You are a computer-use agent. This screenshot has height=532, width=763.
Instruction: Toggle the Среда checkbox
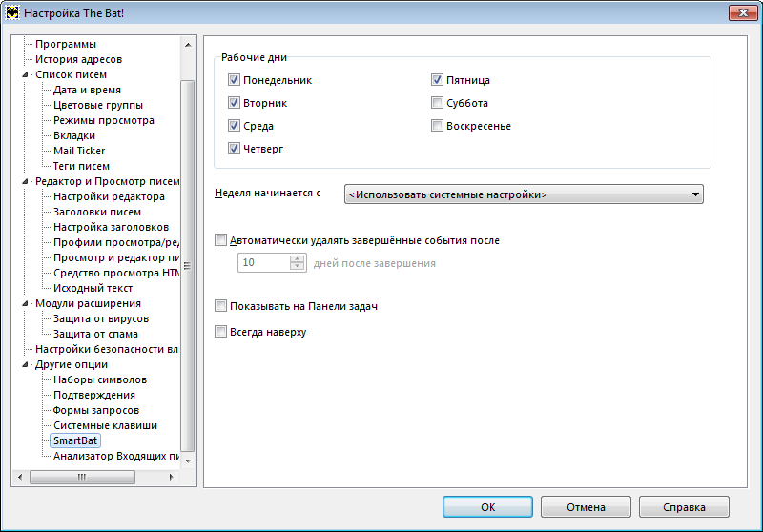click(x=234, y=126)
